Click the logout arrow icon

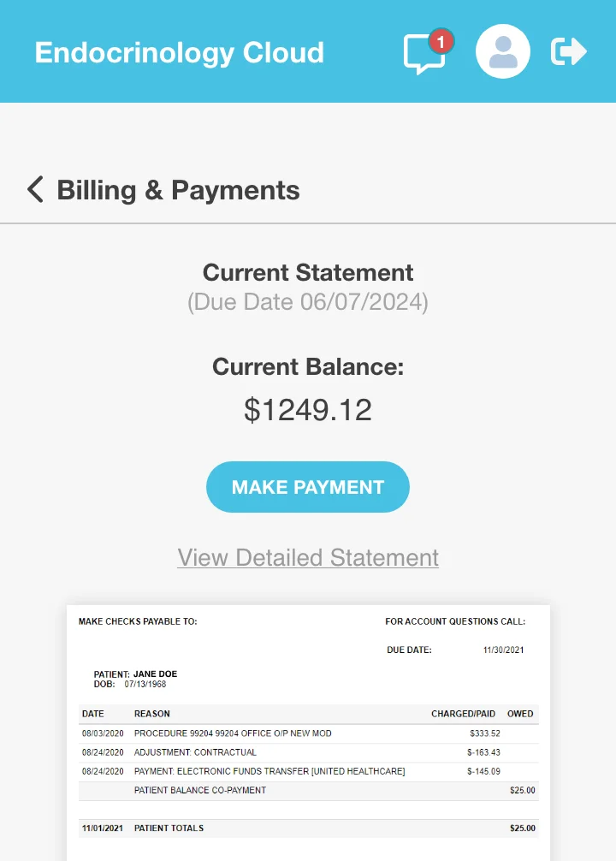pos(569,52)
